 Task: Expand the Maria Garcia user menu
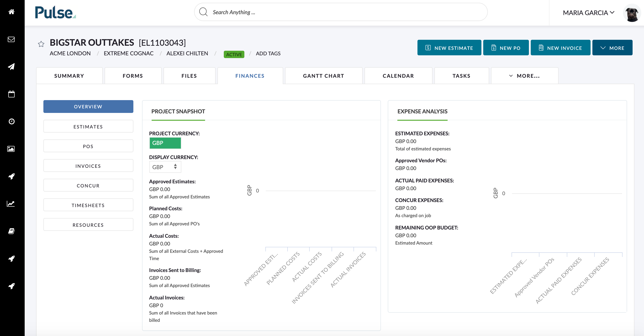pos(589,13)
